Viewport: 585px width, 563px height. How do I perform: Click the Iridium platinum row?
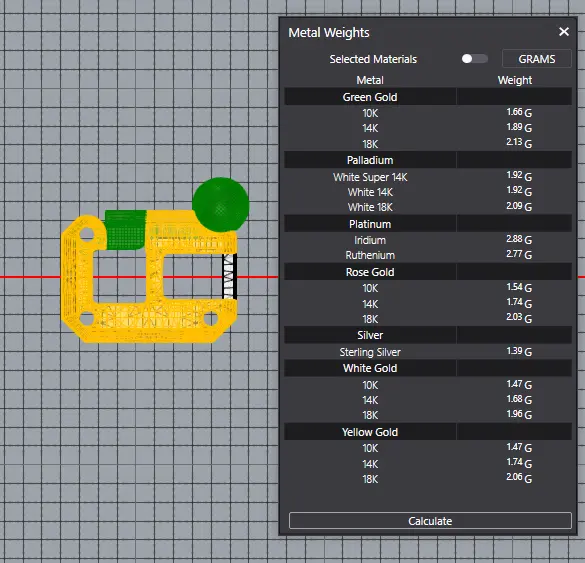click(428, 240)
